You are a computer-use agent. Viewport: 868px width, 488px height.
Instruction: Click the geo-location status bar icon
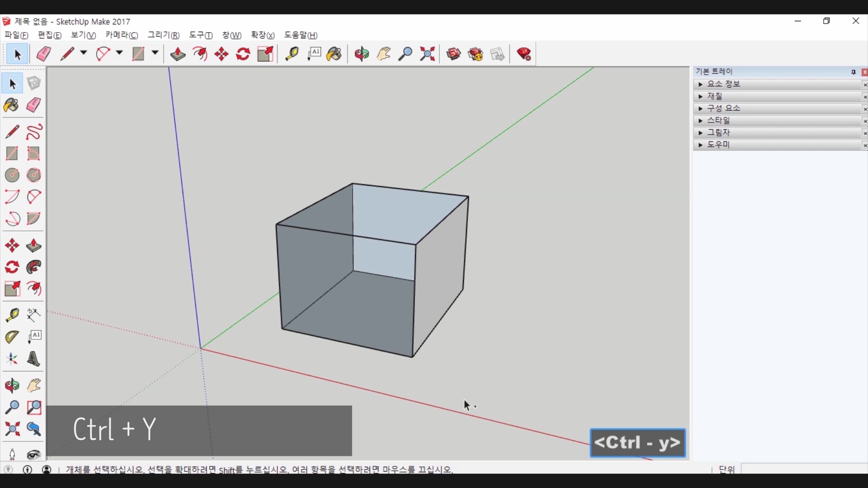pyautogui.click(x=8, y=469)
